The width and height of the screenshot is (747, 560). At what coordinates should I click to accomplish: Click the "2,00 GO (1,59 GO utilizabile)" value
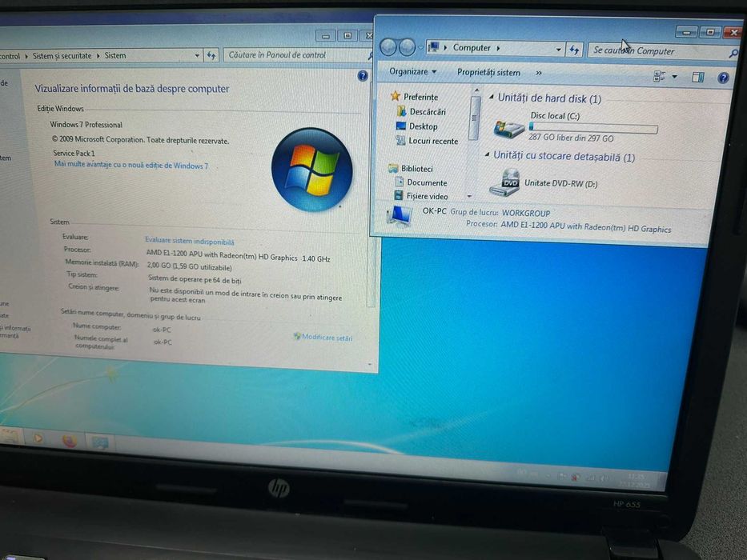tap(189, 266)
